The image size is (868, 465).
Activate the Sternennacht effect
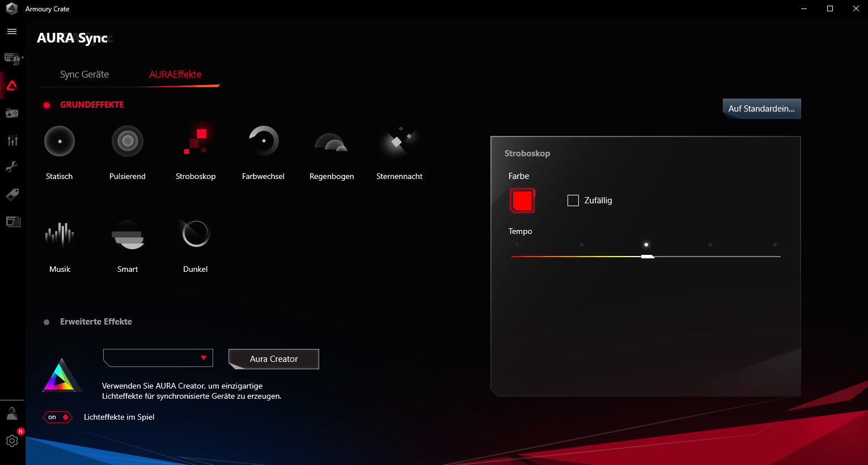pyautogui.click(x=399, y=141)
